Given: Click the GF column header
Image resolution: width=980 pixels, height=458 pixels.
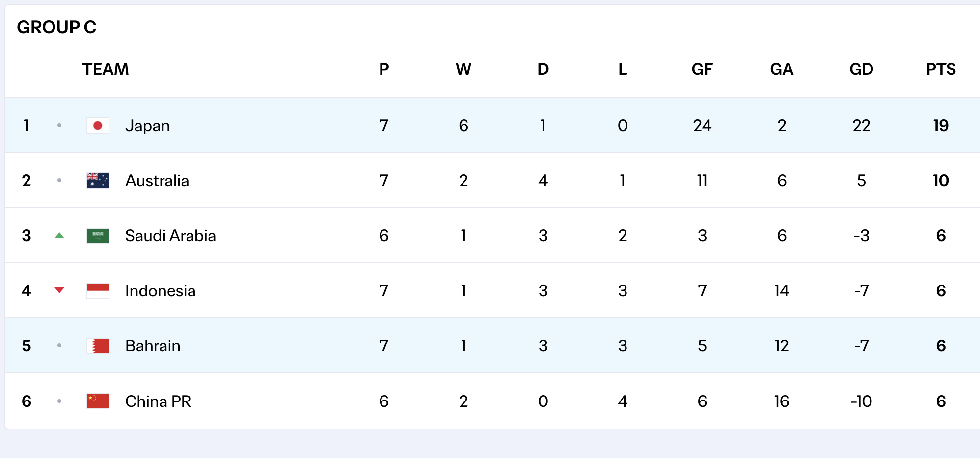Looking at the screenshot, I should [x=702, y=69].
